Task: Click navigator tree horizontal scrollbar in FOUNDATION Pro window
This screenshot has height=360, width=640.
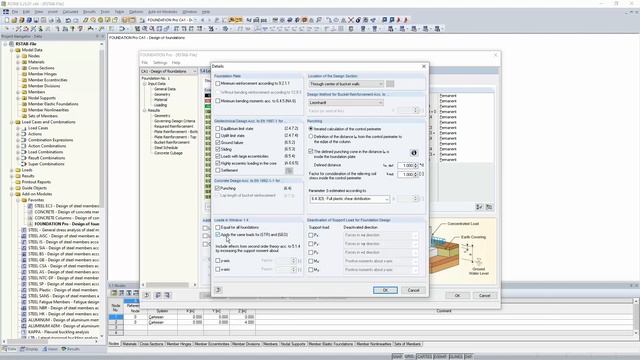Action: [169, 285]
